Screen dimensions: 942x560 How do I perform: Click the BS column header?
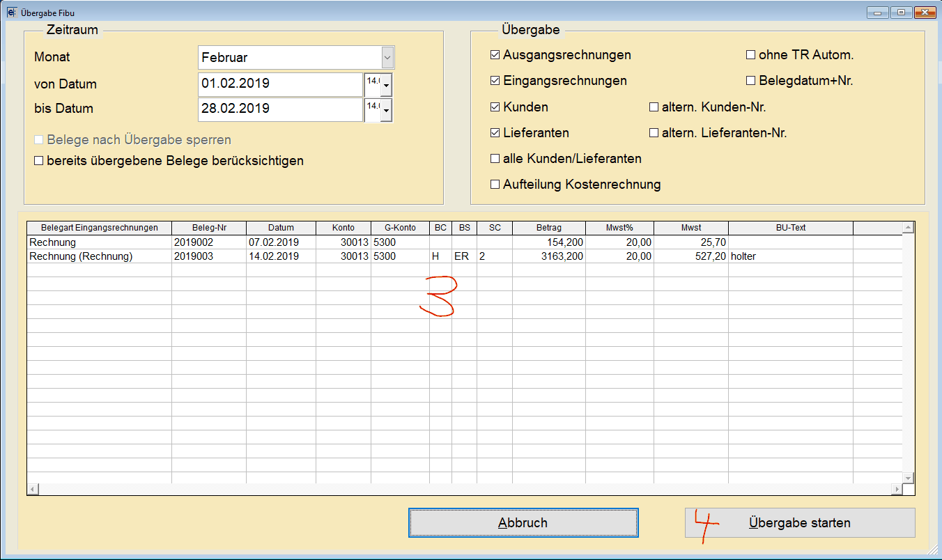pos(464,228)
